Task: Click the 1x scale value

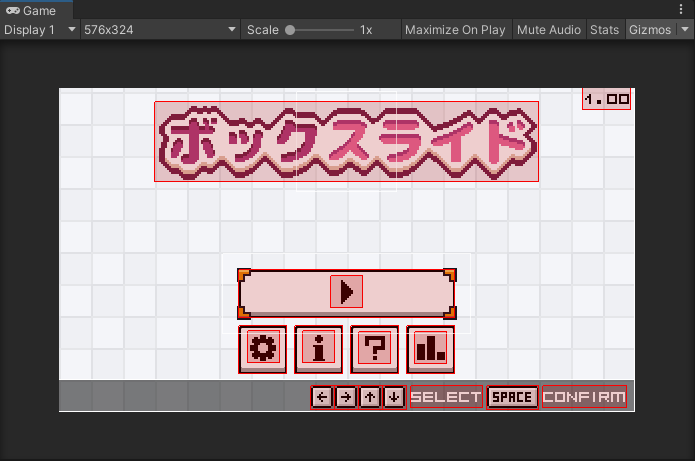Action: click(366, 30)
